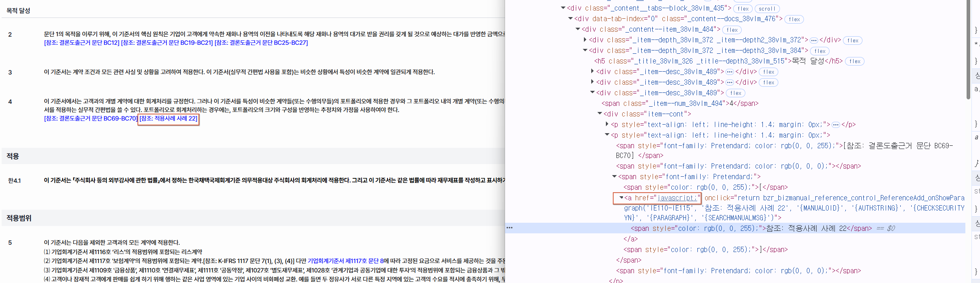Viewport: 980px width, 283px height.
Task: Click paragraph number 3 on the page
Action: [x=10, y=72]
